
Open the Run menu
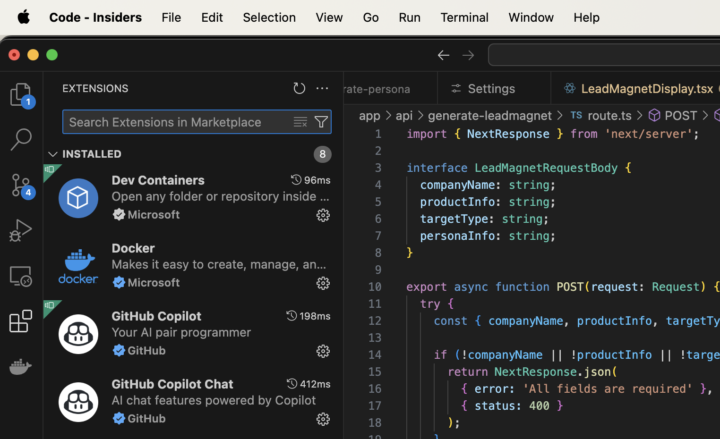[409, 17]
